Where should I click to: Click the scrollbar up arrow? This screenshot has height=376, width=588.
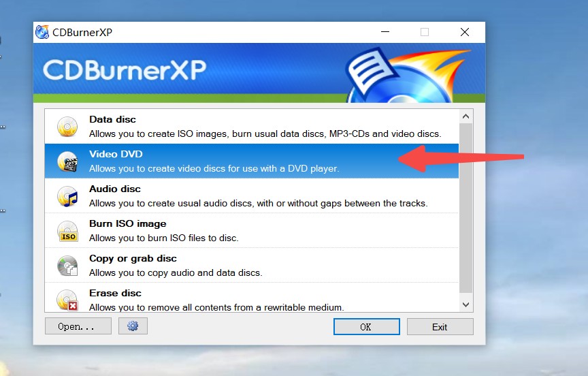click(x=466, y=116)
